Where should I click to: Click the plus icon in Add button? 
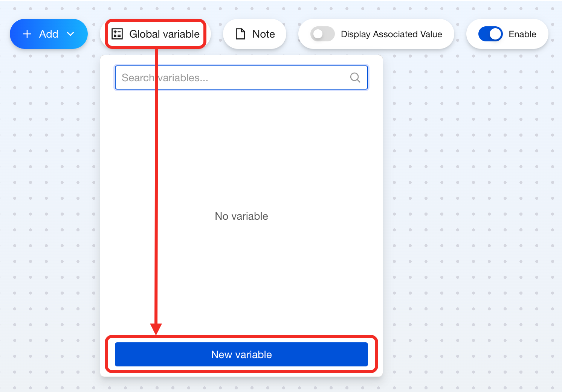click(27, 34)
